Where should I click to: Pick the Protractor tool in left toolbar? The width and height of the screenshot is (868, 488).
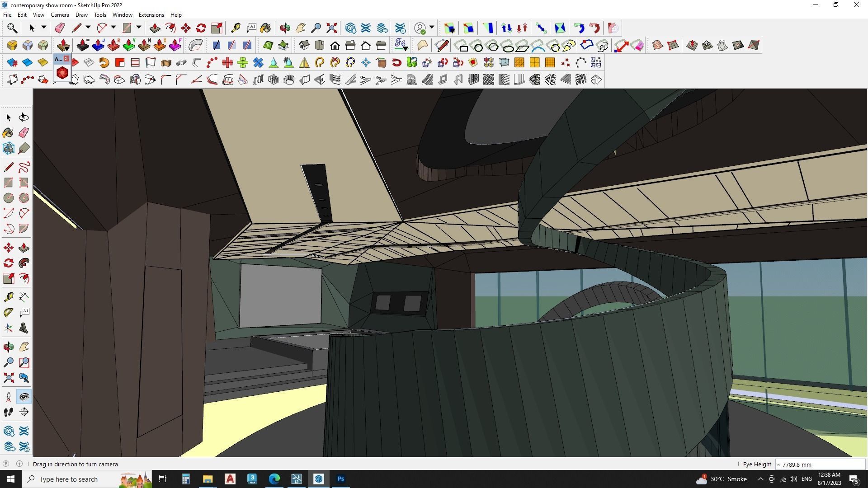point(8,312)
